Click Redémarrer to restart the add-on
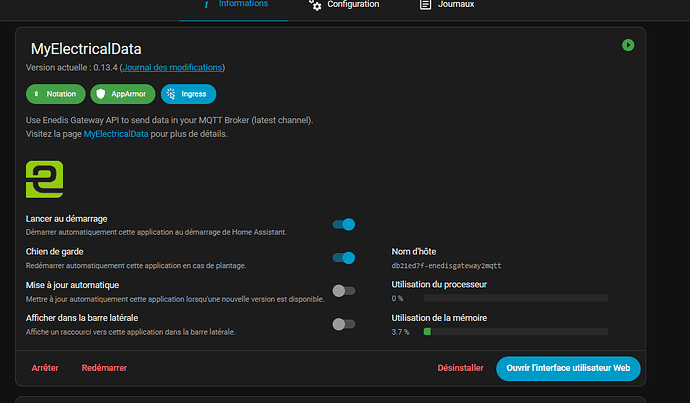 tap(104, 368)
